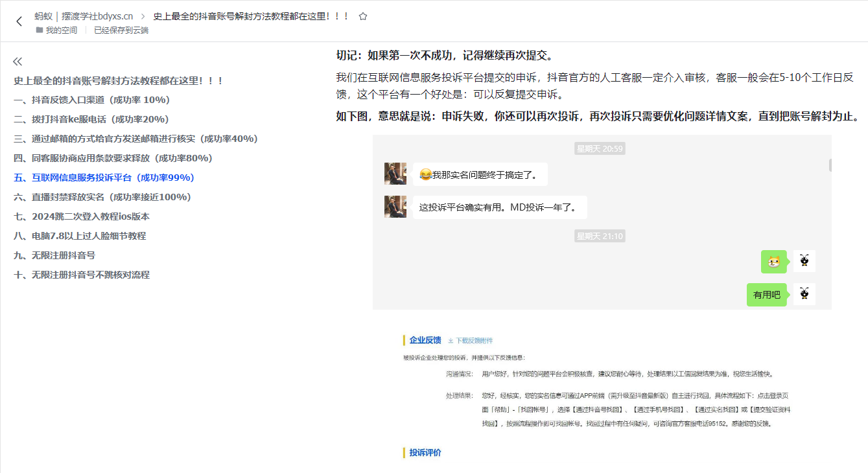
Task: Click the 处理结果 label
Action: 460,395
